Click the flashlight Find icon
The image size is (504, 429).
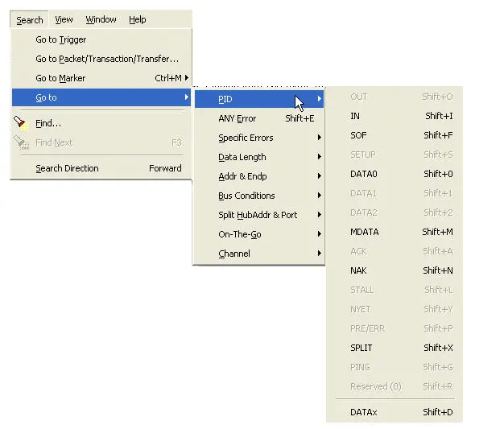[x=21, y=123]
